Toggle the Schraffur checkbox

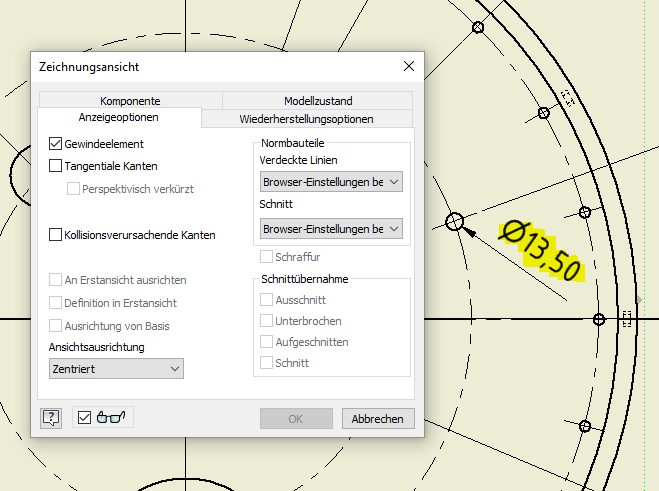click(266, 256)
